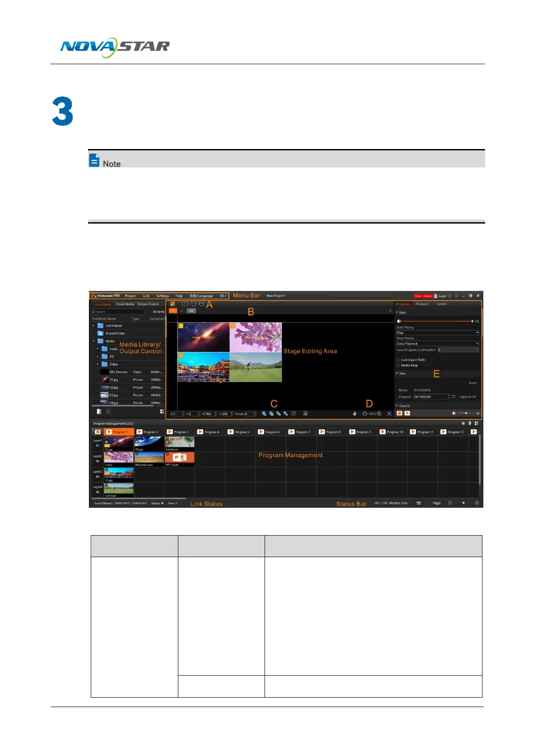Switch to the Cloud Media tab
The image size is (535, 756).
pyautogui.click(x=125, y=304)
